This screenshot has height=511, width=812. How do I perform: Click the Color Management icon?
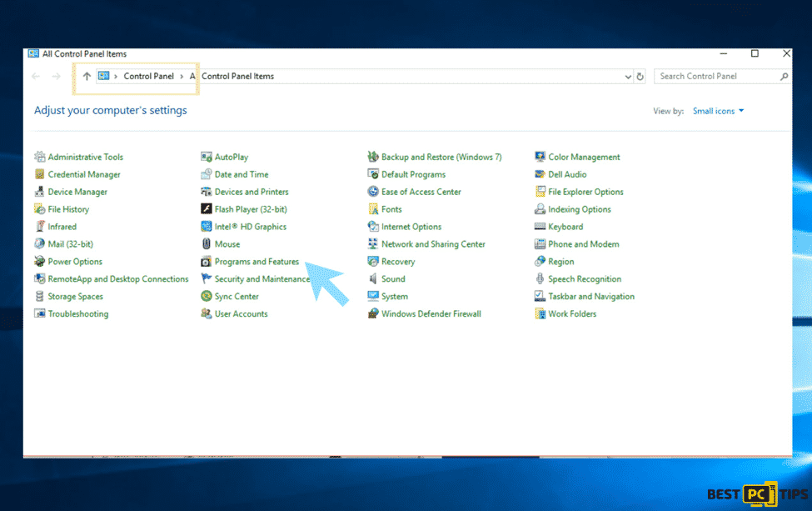point(540,157)
